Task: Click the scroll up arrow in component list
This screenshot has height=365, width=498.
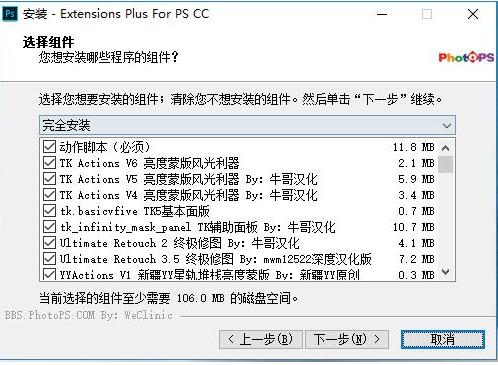Action: (446, 148)
